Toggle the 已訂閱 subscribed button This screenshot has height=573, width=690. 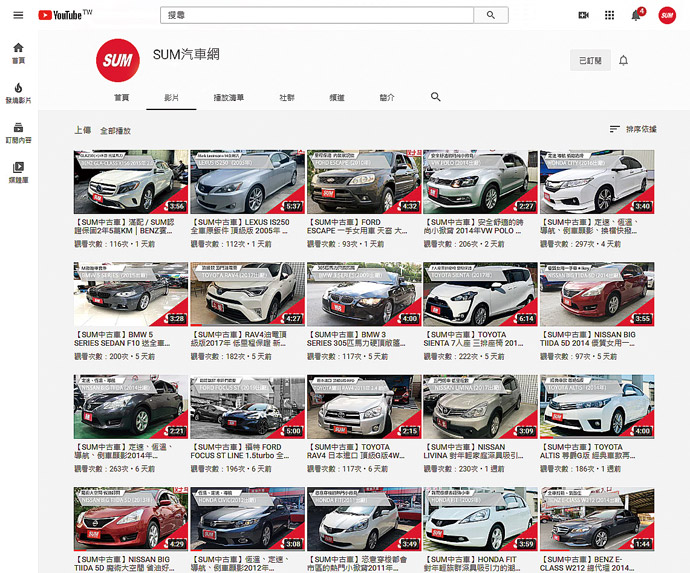point(589,60)
